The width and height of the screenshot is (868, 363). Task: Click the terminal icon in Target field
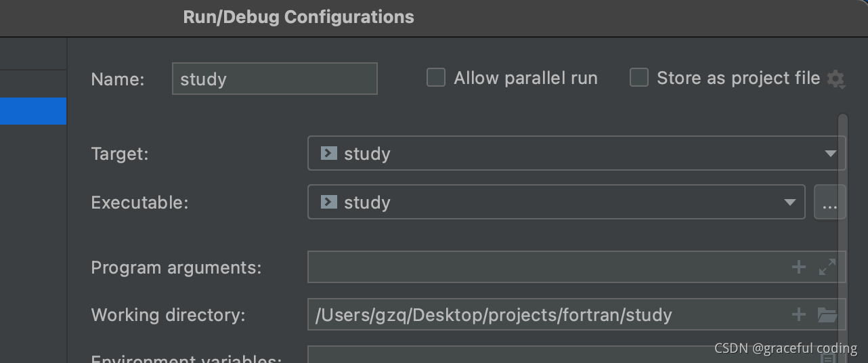click(x=329, y=153)
